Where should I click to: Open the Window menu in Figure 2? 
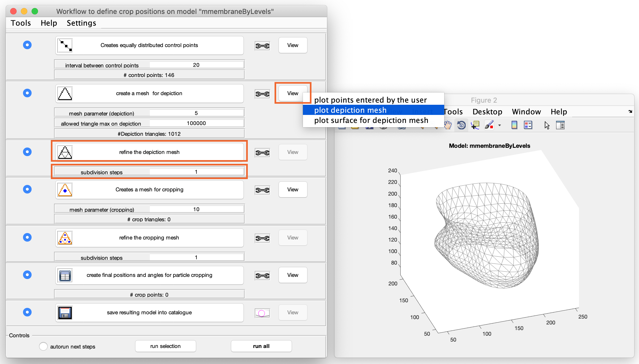[526, 112]
